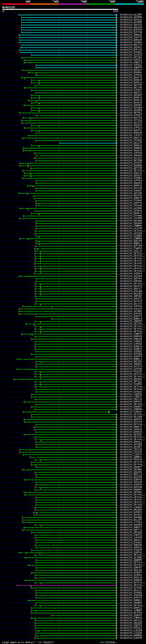Image resolution: width=146 pixels, height=644 pixels.
Task: Click the white query sequence bar
Action: pos(60,10)
